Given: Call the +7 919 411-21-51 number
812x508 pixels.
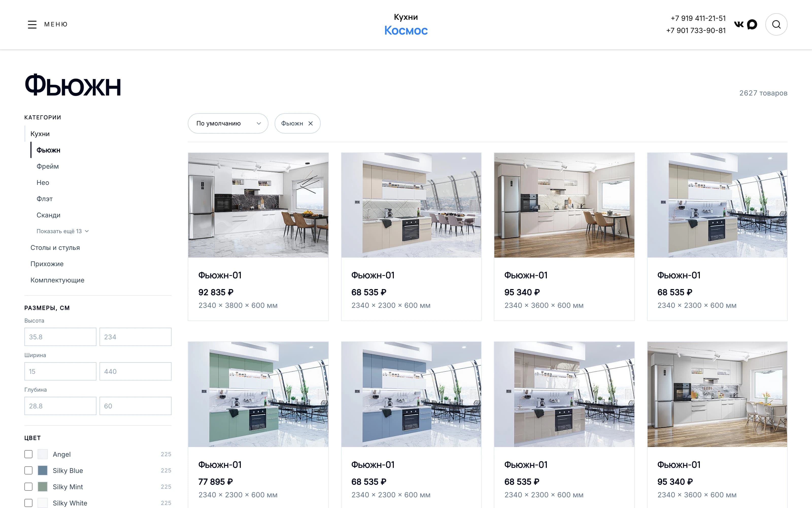Looking at the screenshot, I should pyautogui.click(x=698, y=18).
